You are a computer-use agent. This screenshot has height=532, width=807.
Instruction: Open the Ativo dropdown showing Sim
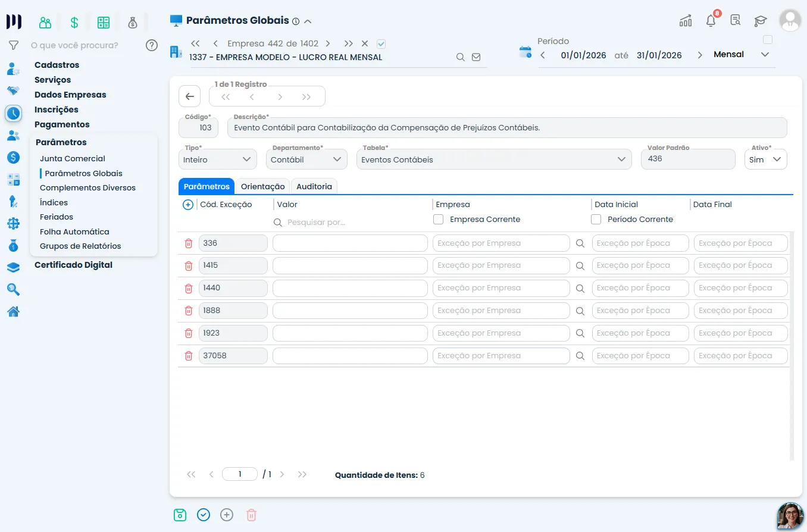(766, 159)
